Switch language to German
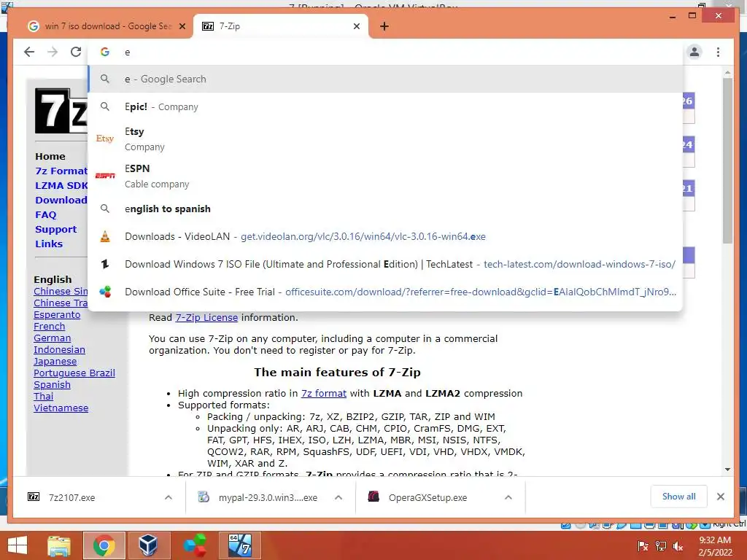Viewport: 747px width, 560px height. point(52,338)
